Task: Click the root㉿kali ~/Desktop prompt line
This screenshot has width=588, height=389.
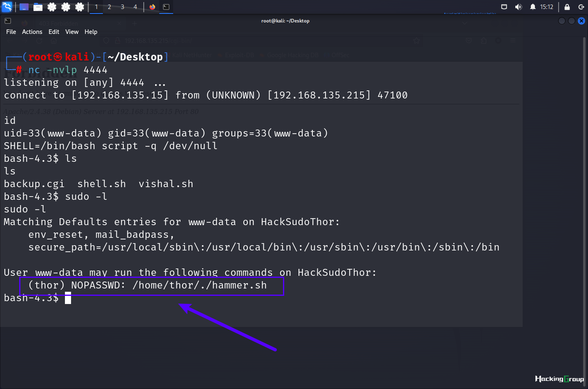Action: pyautogui.click(x=87, y=57)
